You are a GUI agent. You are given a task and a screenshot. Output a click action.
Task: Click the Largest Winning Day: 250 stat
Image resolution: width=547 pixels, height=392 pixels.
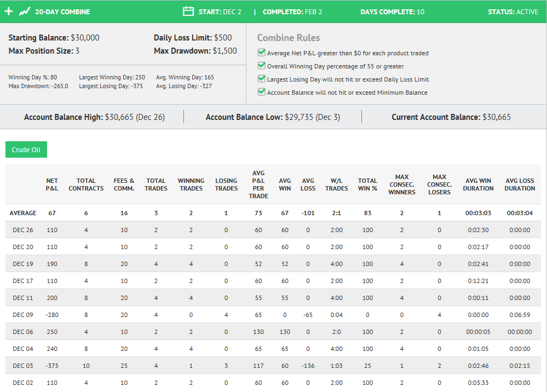coord(112,77)
